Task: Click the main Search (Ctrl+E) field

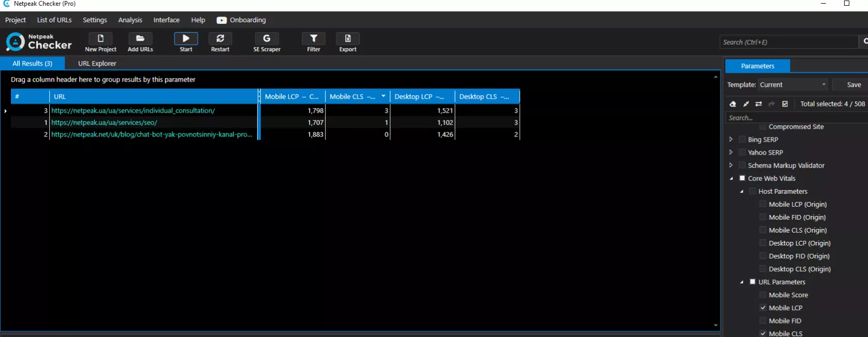Action: 788,42
